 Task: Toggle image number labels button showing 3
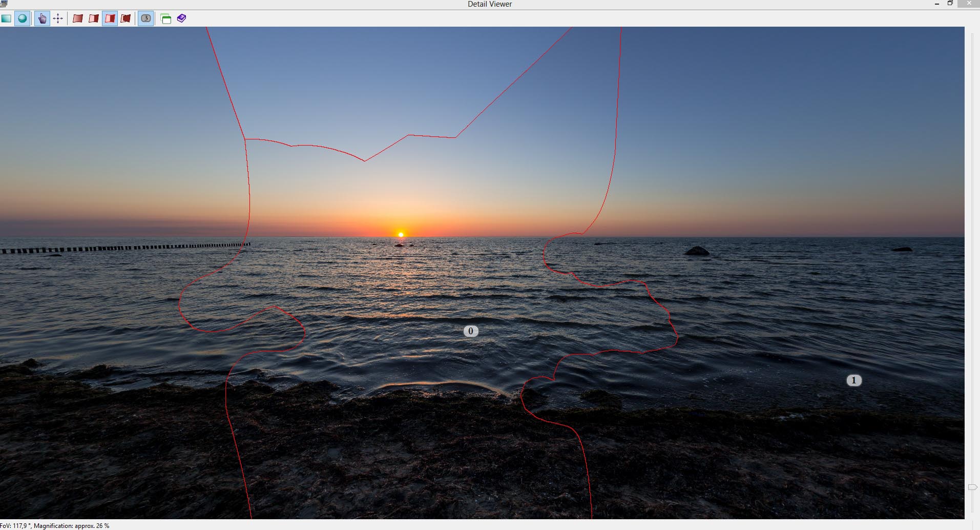(x=146, y=18)
